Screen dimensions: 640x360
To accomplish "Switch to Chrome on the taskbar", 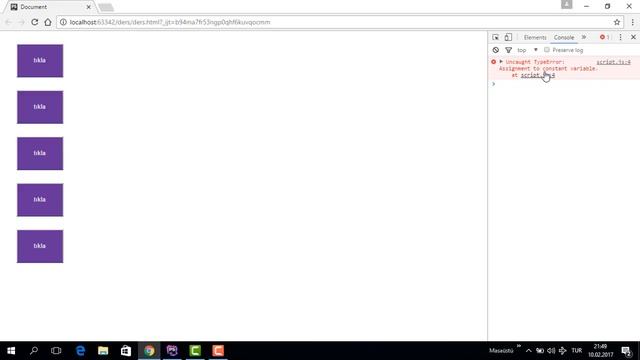I will click(x=149, y=351).
